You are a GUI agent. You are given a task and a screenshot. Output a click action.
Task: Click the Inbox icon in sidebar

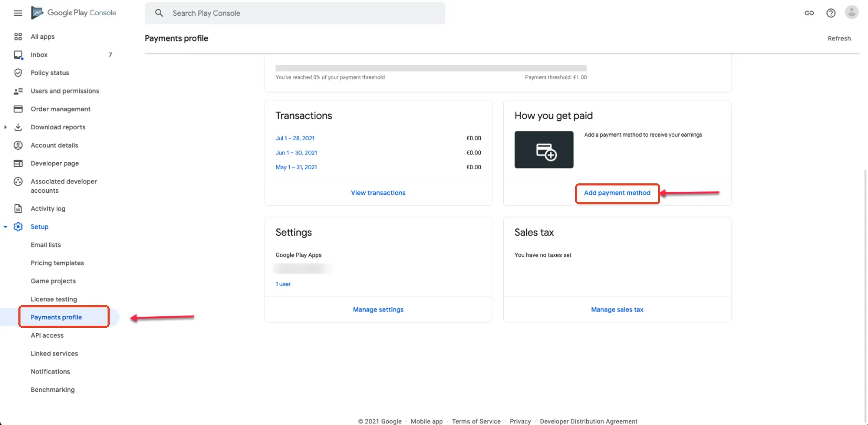18,55
